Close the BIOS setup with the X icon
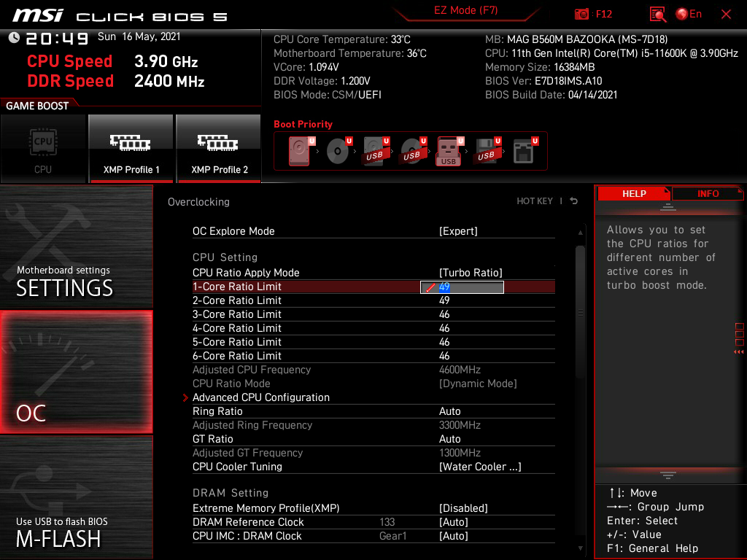The width and height of the screenshot is (747, 560). click(x=726, y=15)
